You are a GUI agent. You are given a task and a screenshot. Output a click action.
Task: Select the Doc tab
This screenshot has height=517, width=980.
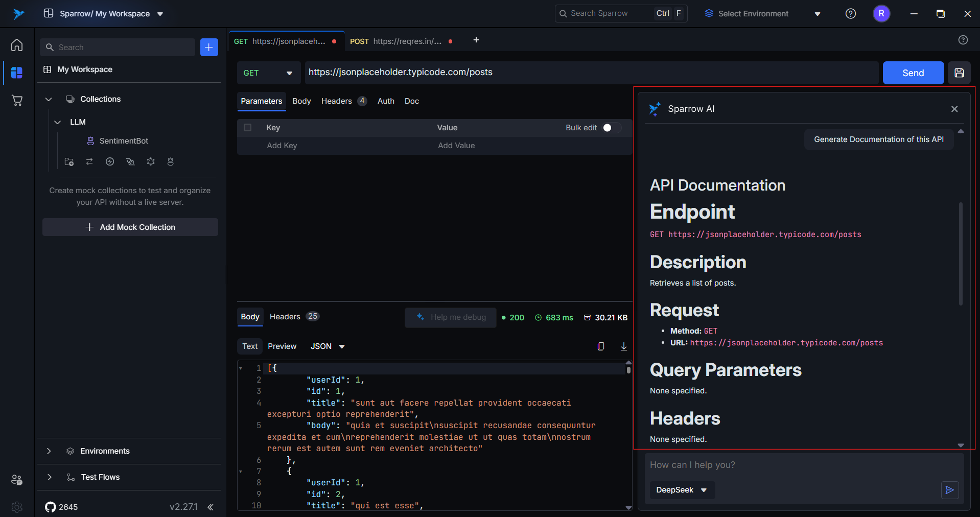click(412, 101)
